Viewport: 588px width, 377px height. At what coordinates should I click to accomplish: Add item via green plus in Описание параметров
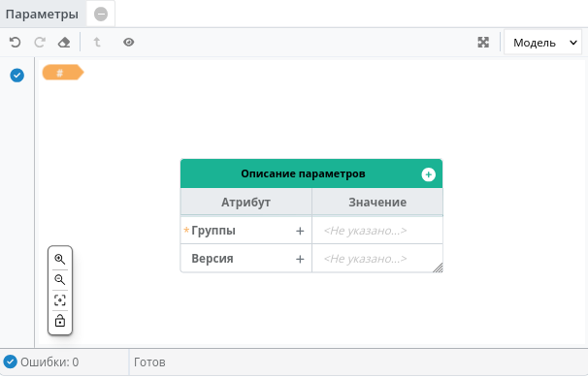[428, 174]
